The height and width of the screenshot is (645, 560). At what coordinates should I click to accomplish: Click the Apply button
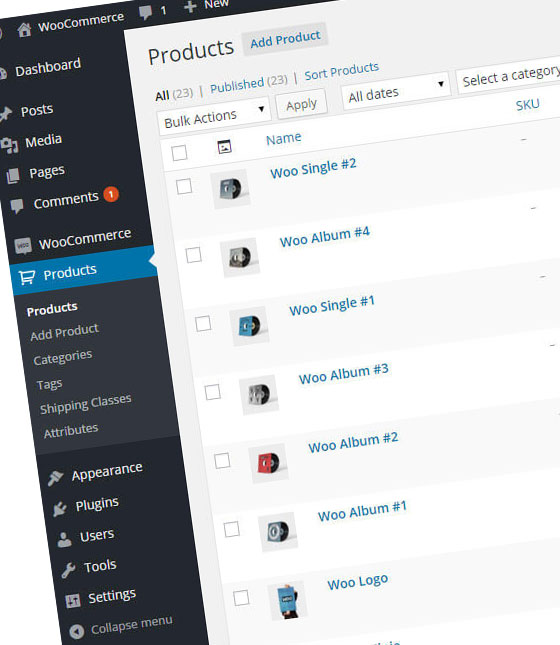click(302, 104)
